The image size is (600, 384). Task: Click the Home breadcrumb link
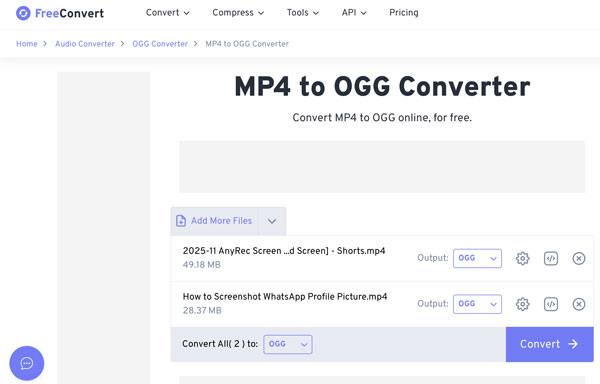click(27, 44)
